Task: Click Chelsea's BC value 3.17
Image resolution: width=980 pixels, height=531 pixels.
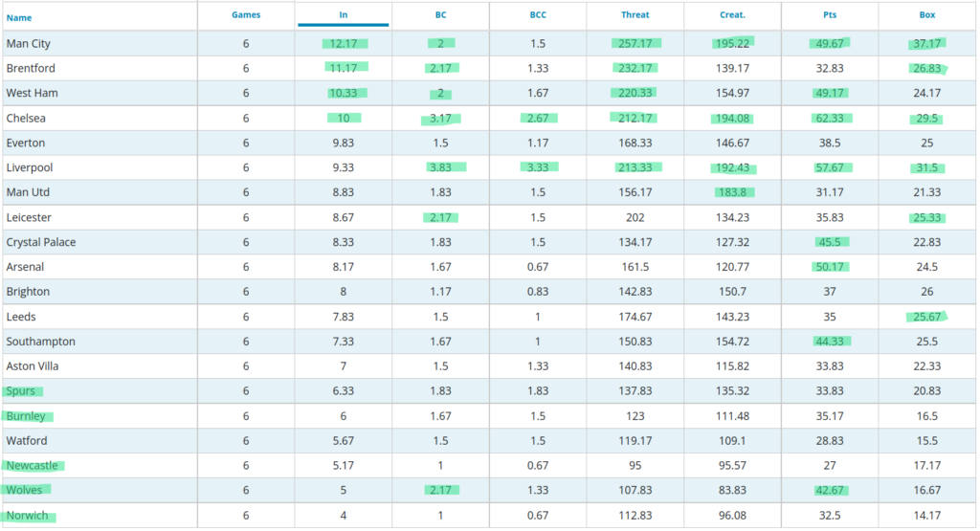Action: tap(440, 118)
